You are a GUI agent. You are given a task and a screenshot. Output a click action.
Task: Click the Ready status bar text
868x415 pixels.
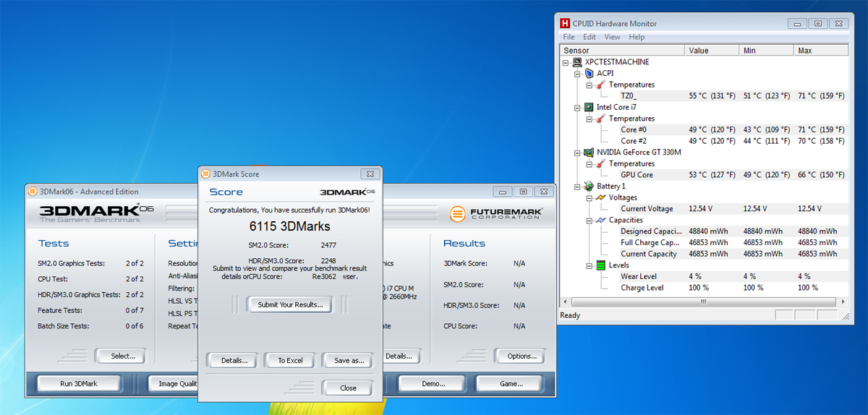click(x=570, y=315)
